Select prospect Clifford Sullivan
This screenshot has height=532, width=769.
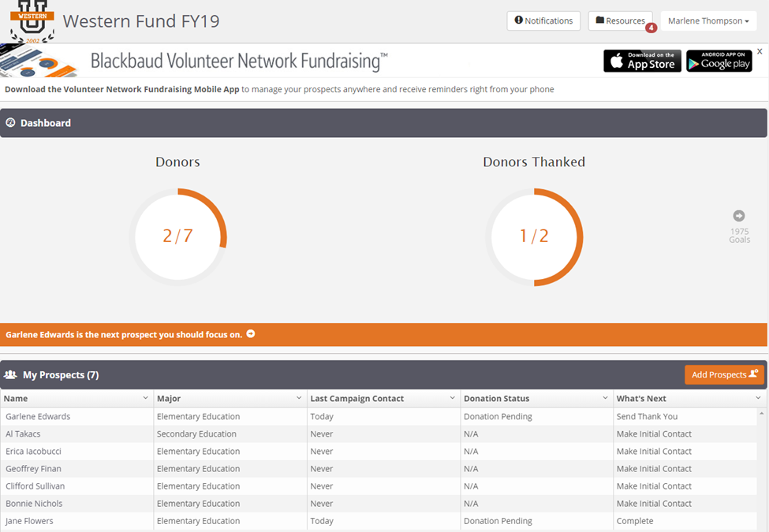35,486
